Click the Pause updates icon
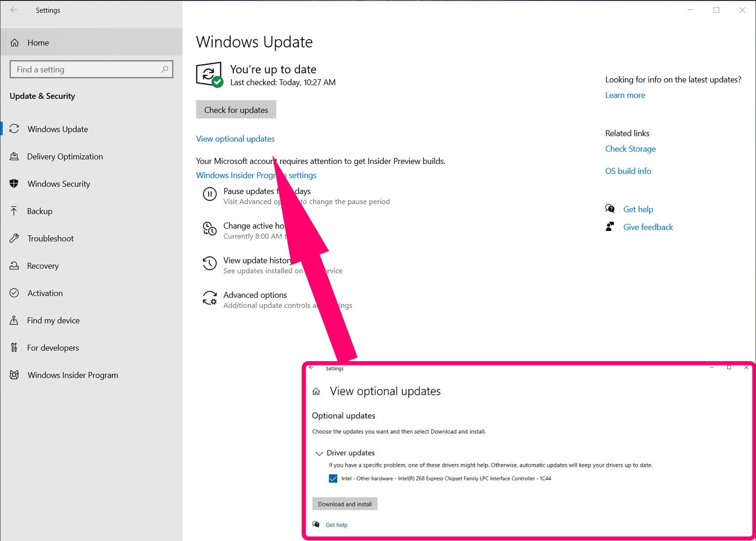Image resolution: width=756 pixels, height=541 pixels. (210, 194)
